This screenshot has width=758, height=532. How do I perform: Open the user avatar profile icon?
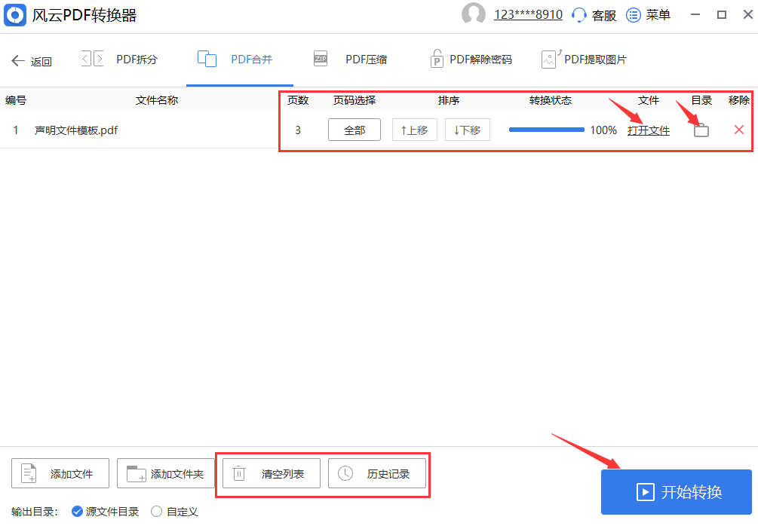click(x=473, y=14)
